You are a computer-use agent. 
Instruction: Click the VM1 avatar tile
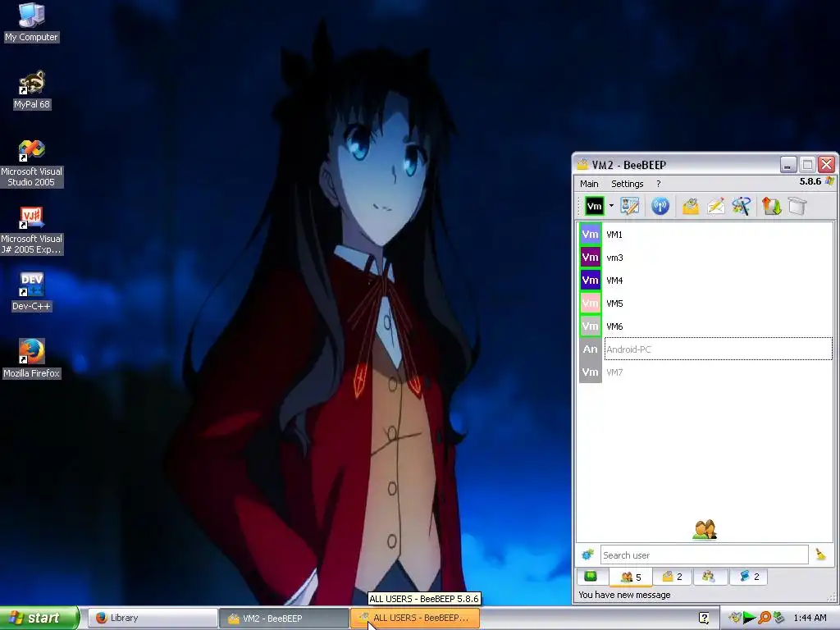coord(591,234)
